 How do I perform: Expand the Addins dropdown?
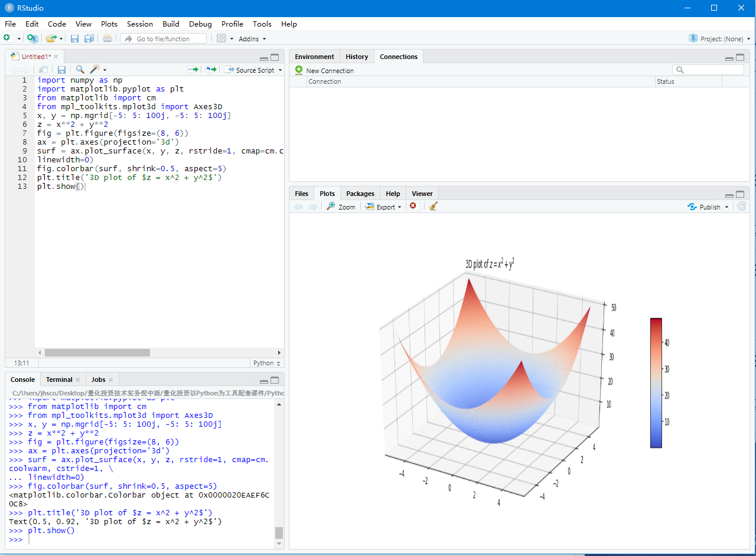point(252,39)
